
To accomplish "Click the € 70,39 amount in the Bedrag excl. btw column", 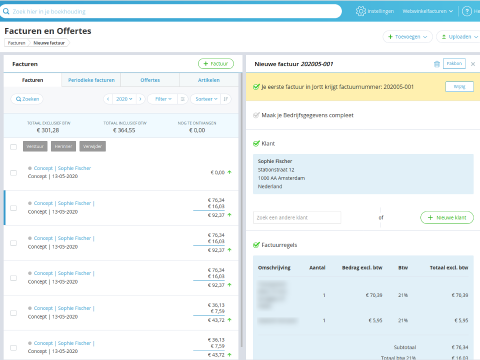I will tap(374, 295).
